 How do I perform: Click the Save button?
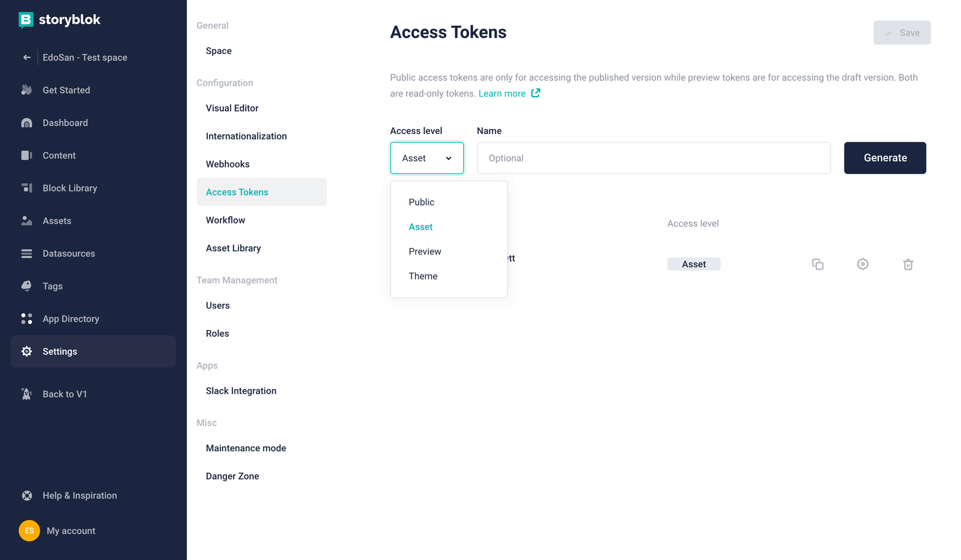pyautogui.click(x=902, y=33)
